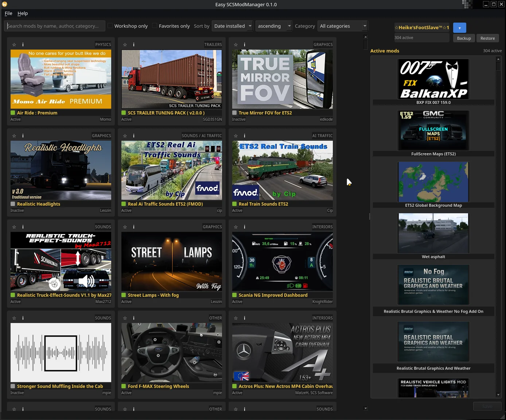Favorite Ford F-MAX Steering Wheels mod
506x420 pixels.
[x=125, y=318]
